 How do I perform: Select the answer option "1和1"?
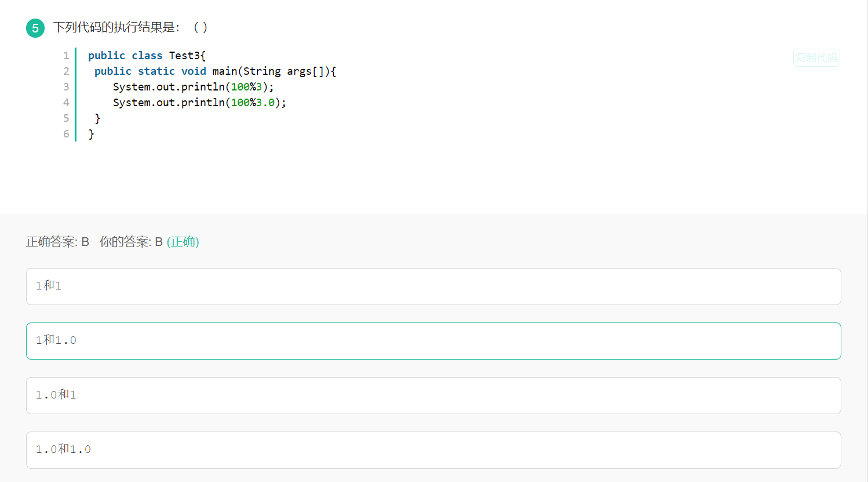click(x=433, y=286)
